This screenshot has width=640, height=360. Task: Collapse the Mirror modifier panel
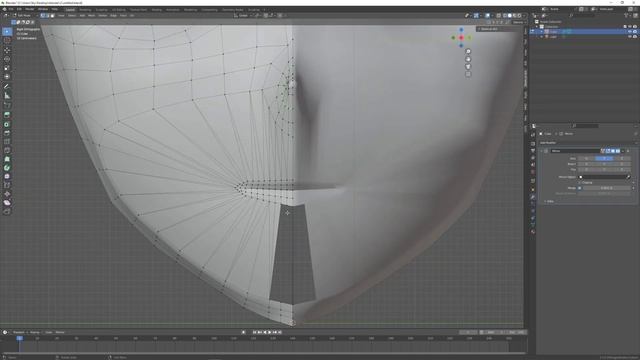coord(542,151)
